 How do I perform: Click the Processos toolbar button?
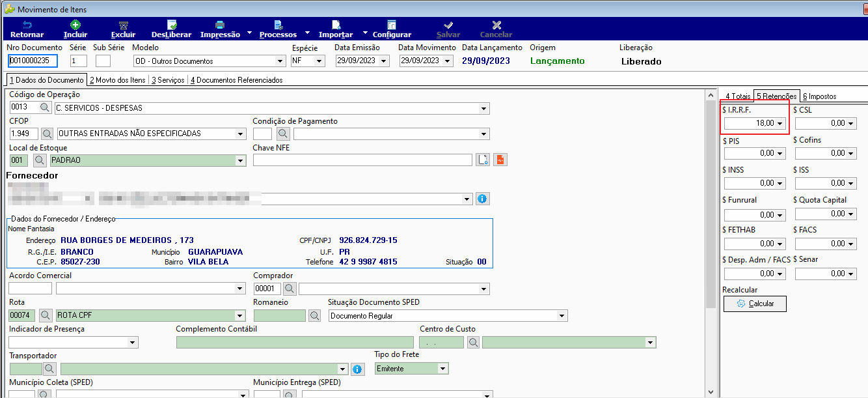click(x=278, y=29)
